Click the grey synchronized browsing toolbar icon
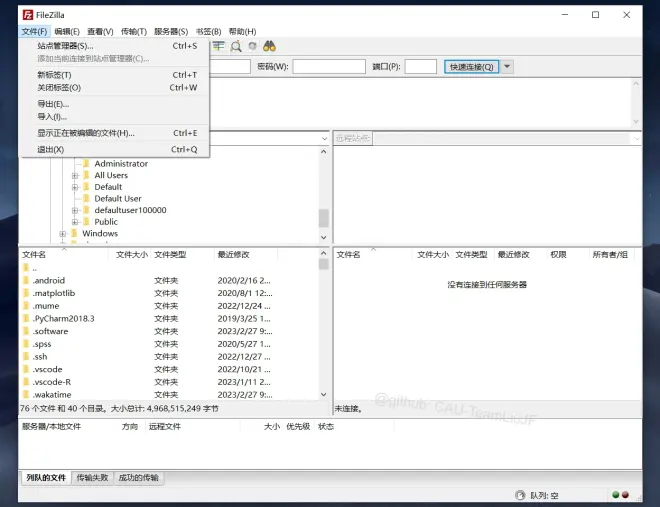Viewport: 660px width, 507px height. pyautogui.click(x=253, y=46)
